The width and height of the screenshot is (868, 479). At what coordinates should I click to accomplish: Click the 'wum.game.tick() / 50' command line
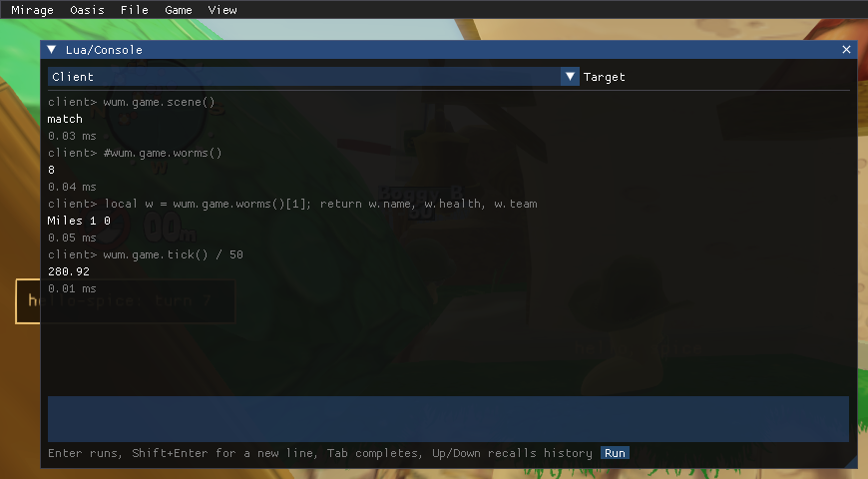click(146, 254)
